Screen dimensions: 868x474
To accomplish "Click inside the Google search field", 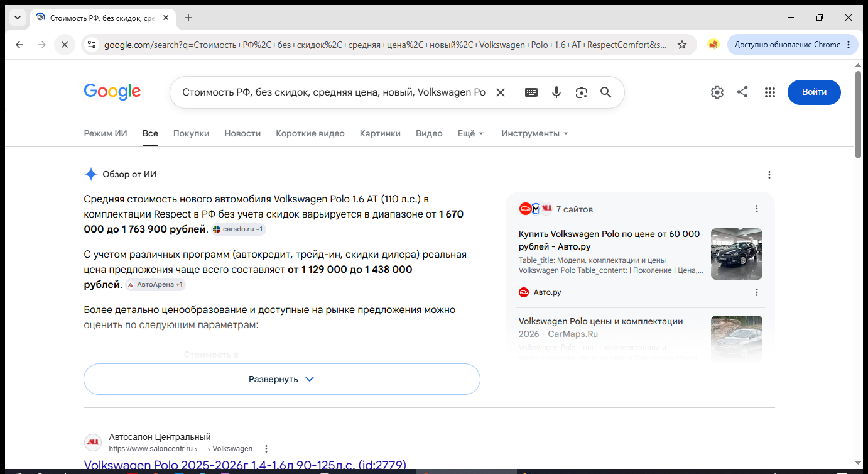I will [x=334, y=92].
